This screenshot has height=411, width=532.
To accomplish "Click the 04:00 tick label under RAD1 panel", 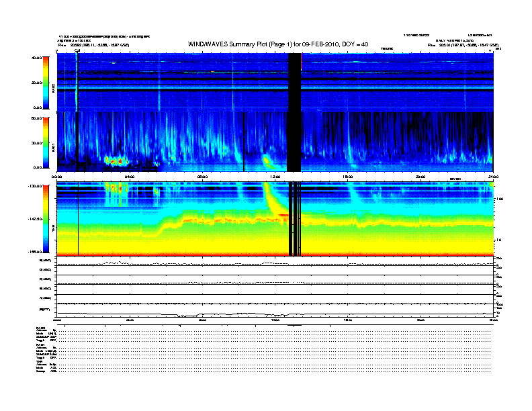I will (130, 177).
